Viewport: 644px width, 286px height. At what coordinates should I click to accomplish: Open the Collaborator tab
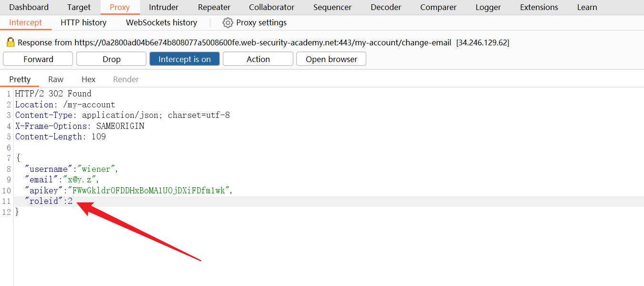[271, 7]
